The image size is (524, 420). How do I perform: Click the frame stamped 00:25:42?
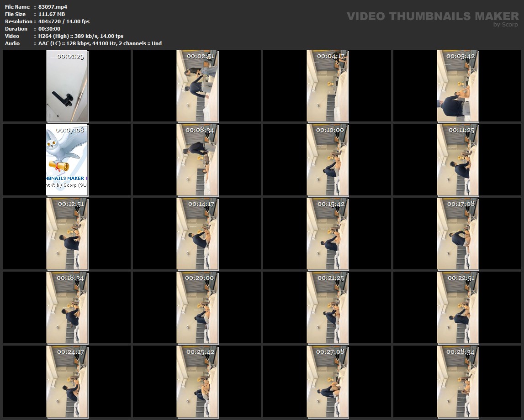tap(197, 382)
